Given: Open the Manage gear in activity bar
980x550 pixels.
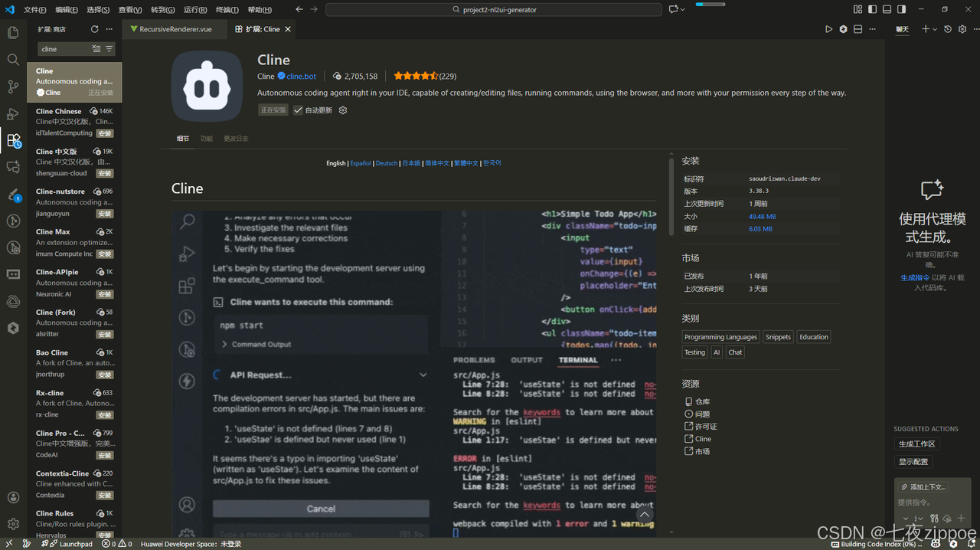Looking at the screenshot, I should tap(13, 524).
